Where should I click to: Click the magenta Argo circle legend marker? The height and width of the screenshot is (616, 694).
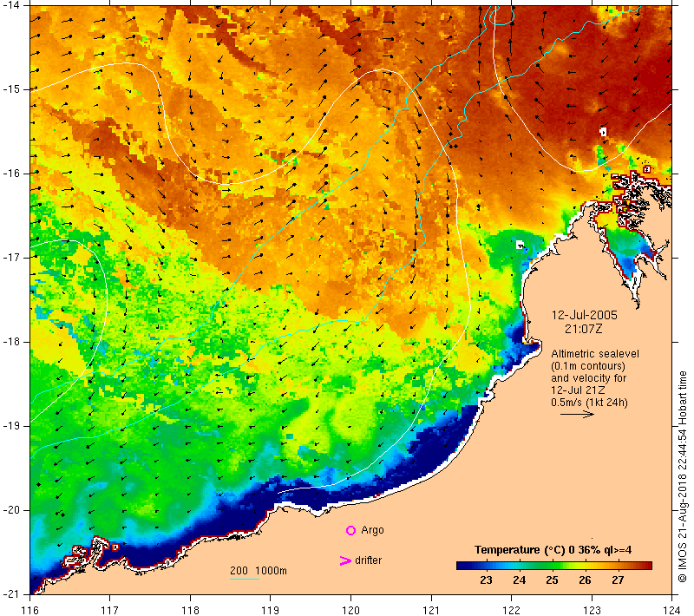(350, 530)
